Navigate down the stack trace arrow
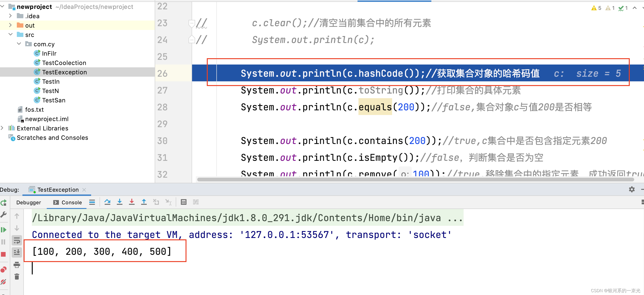644x295 pixels. coord(17,228)
